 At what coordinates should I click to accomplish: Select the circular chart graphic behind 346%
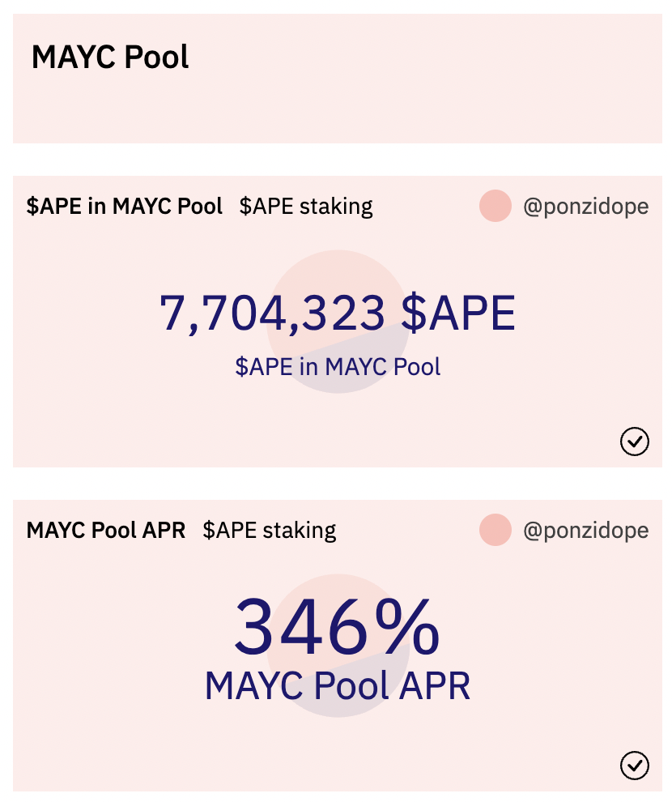(x=338, y=646)
